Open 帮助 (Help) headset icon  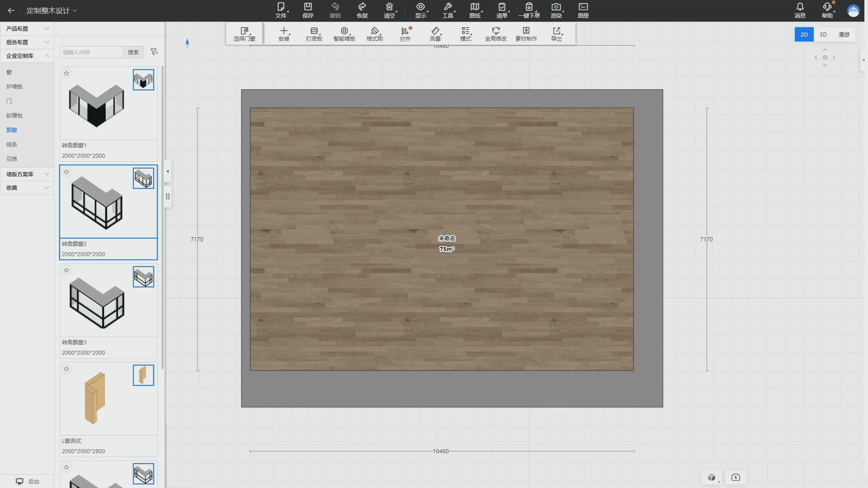[827, 10]
